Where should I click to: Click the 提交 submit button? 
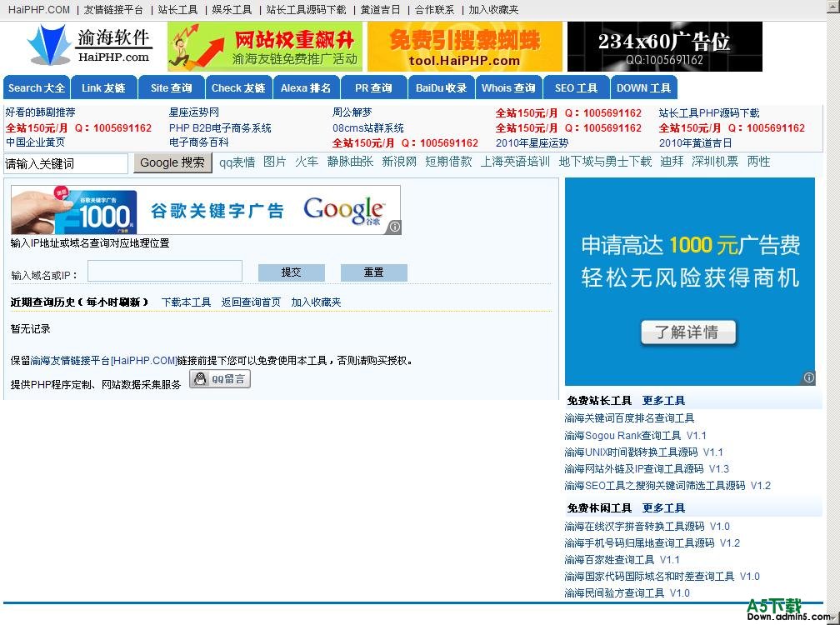click(292, 272)
